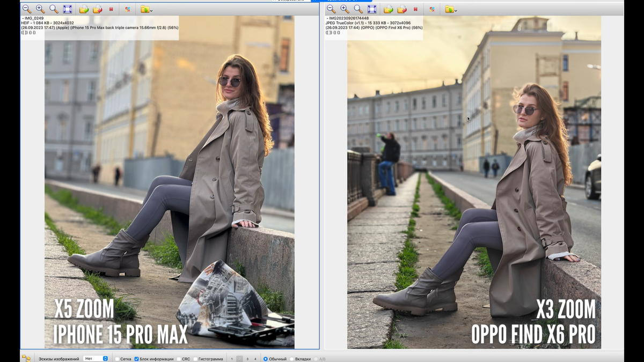Enable the Сетка checkbox
The height and width of the screenshot is (362, 644).
click(118, 358)
